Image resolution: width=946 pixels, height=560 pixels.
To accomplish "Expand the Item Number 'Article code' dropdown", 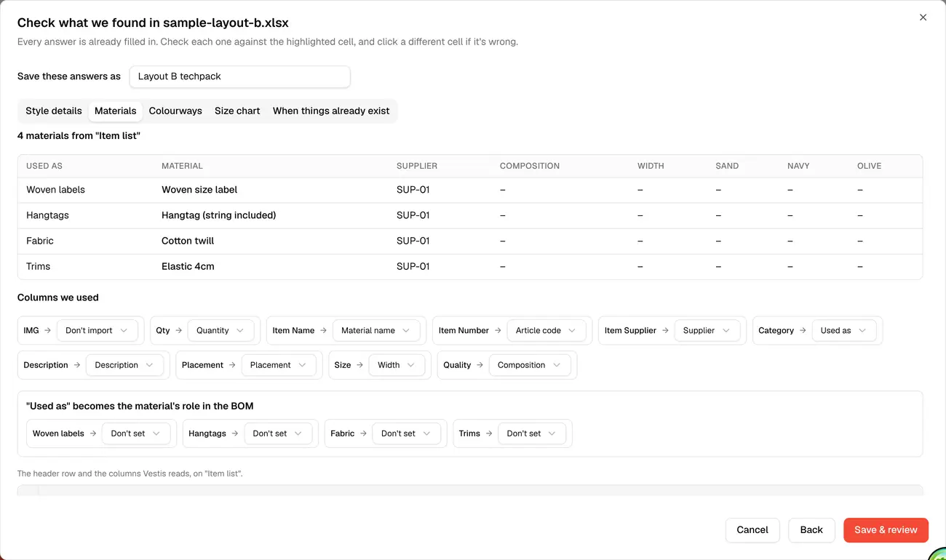I will pyautogui.click(x=546, y=330).
